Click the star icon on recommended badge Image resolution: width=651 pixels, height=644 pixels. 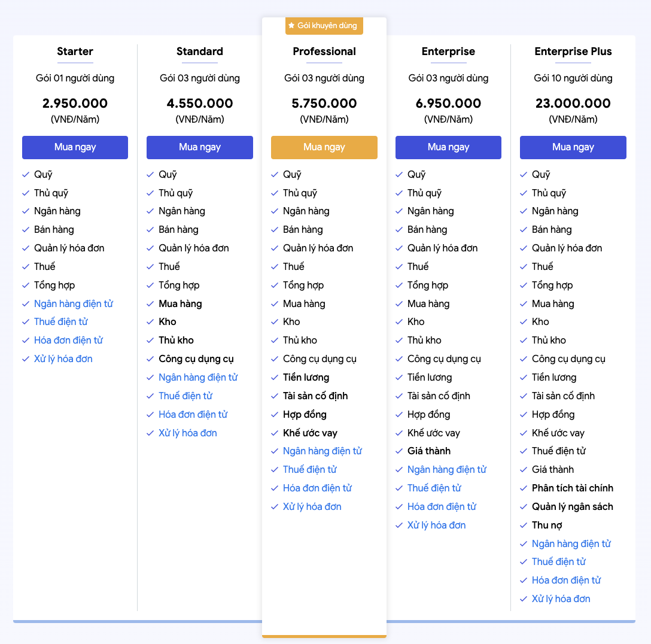click(291, 25)
